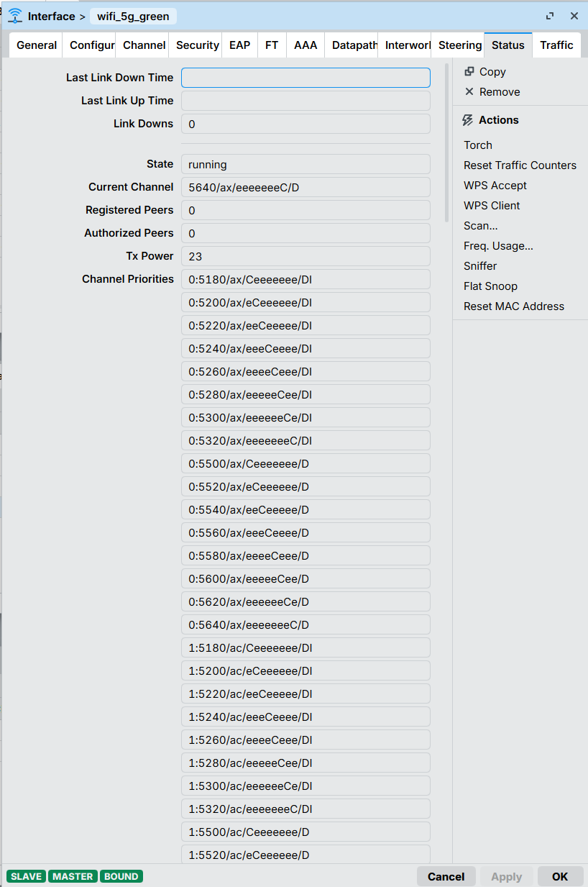Click the vertical scrollbar in status panel
This screenshot has width=588, height=887.
(x=447, y=142)
